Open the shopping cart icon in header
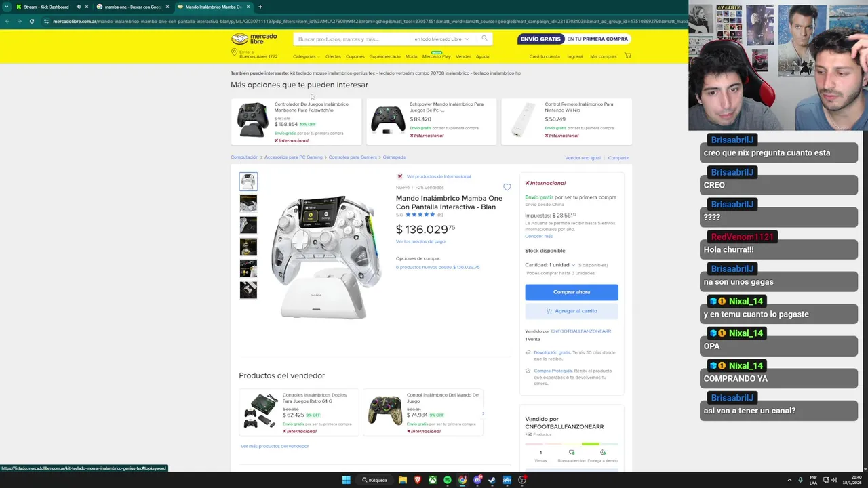The width and height of the screenshot is (868, 488). click(x=628, y=56)
